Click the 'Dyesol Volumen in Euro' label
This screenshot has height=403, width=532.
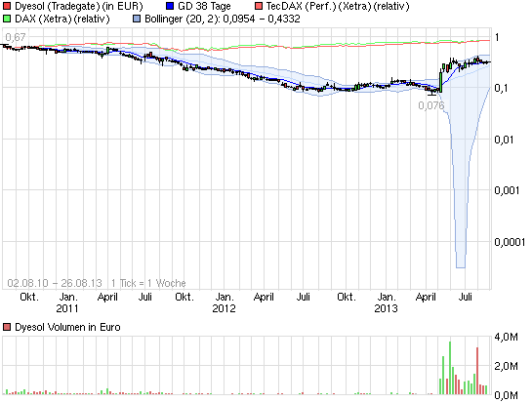pos(67,327)
